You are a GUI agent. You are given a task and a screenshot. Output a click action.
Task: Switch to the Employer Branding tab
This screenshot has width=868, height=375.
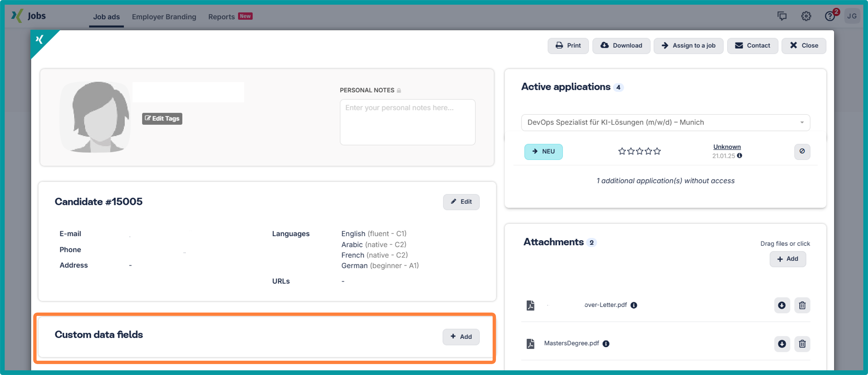164,17
